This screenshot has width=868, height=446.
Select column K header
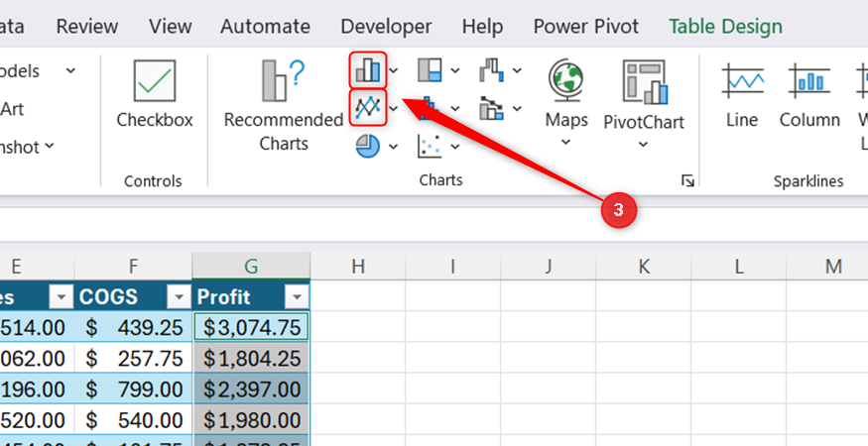coord(643,267)
